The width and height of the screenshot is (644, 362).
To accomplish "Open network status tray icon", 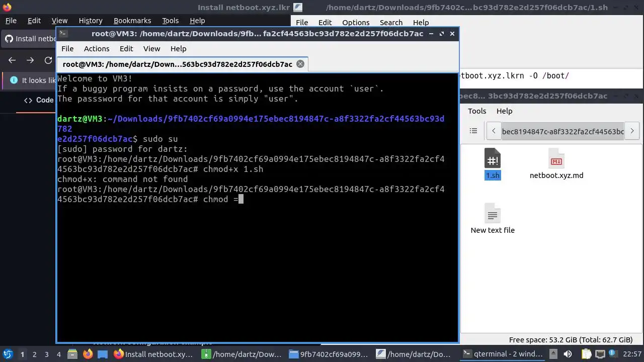I will tap(600, 354).
